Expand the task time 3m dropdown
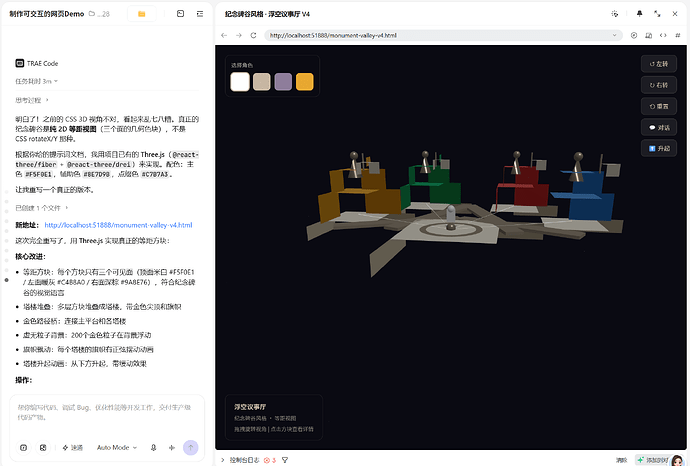The height and width of the screenshot is (466, 690). click(x=37, y=81)
